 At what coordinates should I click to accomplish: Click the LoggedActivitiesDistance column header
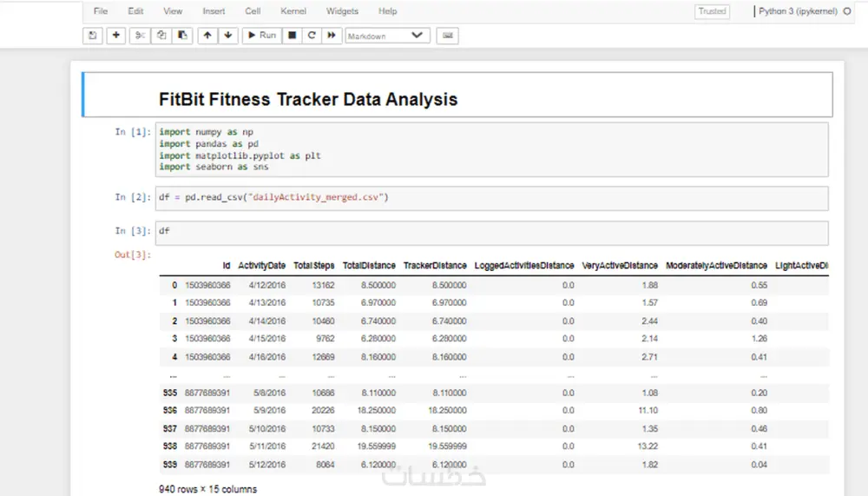(x=524, y=266)
